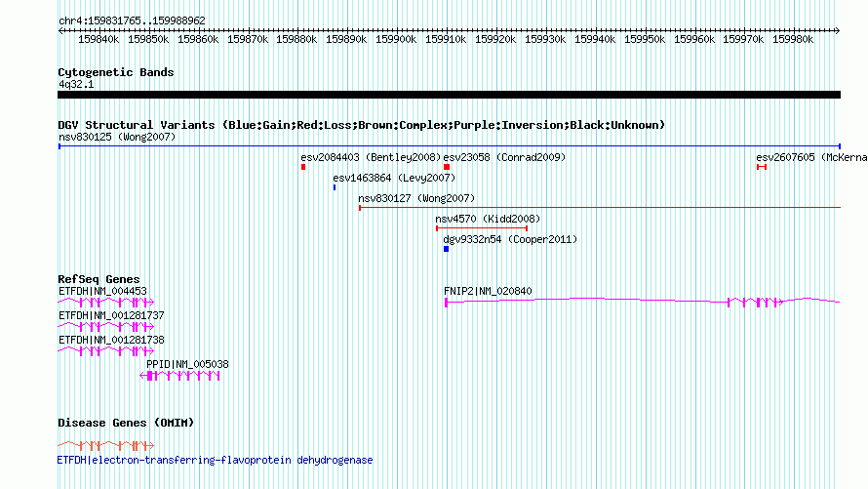Click the ETFDH NM_004453 transcript glyph

[x=105, y=303]
